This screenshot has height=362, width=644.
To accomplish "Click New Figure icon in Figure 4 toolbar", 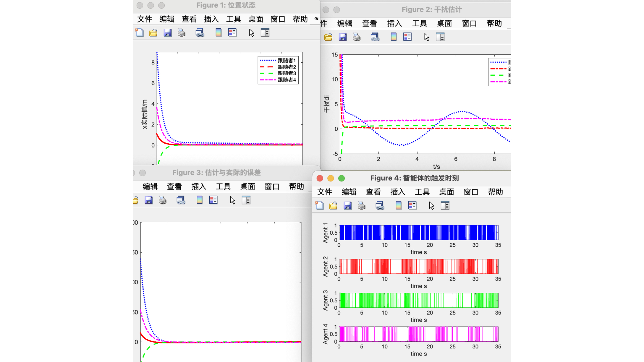I will coord(319,205).
